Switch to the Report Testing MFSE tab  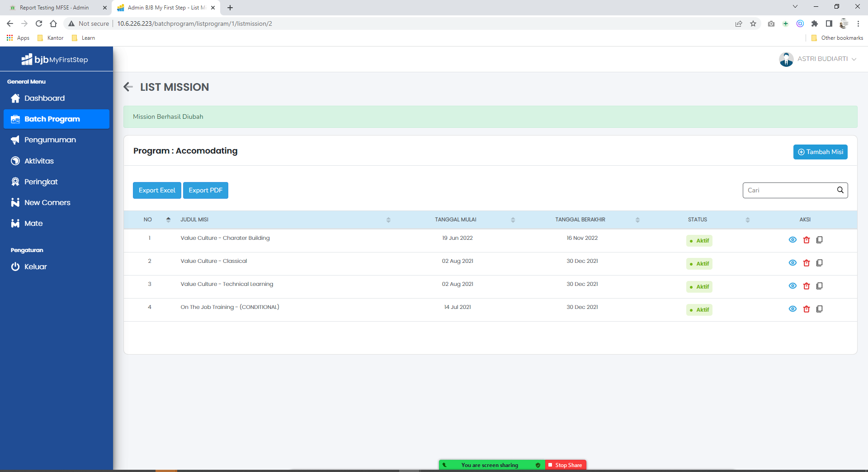click(x=54, y=8)
